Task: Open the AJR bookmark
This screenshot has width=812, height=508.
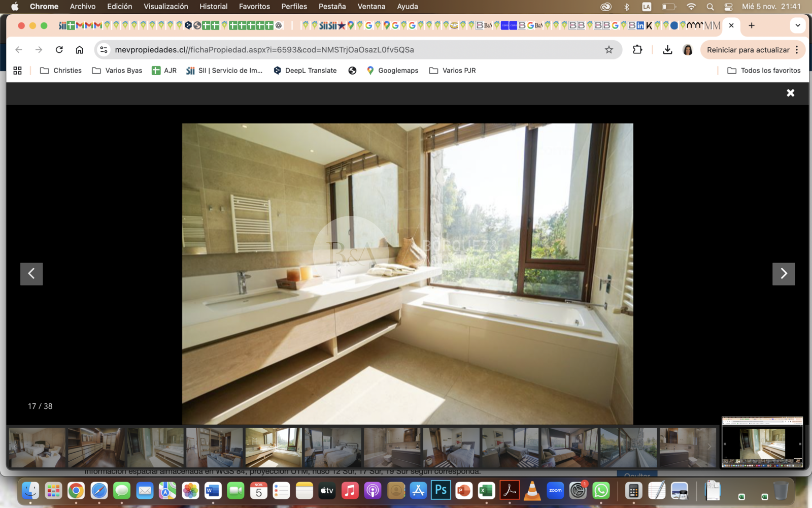Action: click(x=164, y=71)
